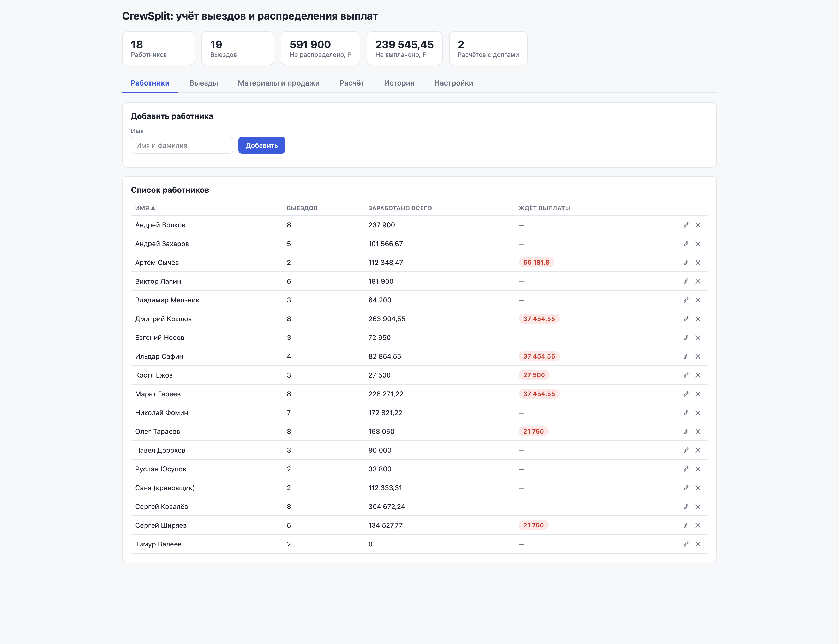Switch to the Работники tab

point(150,83)
